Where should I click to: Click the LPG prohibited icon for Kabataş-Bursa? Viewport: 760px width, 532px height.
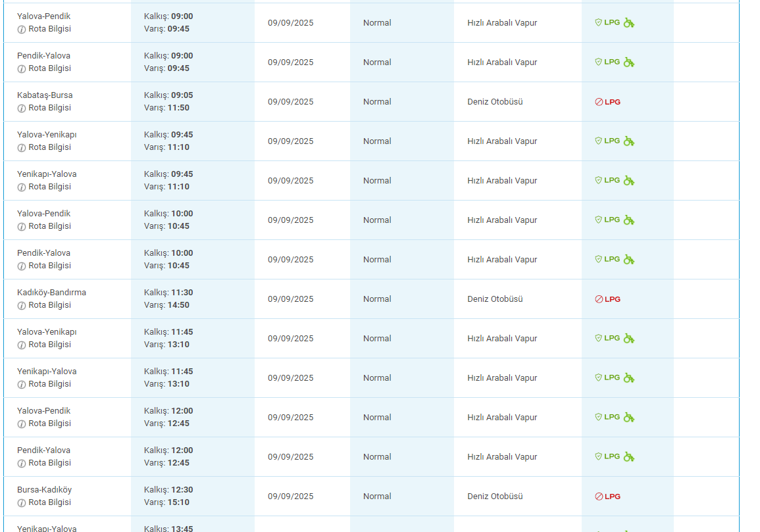tap(599, 102)
